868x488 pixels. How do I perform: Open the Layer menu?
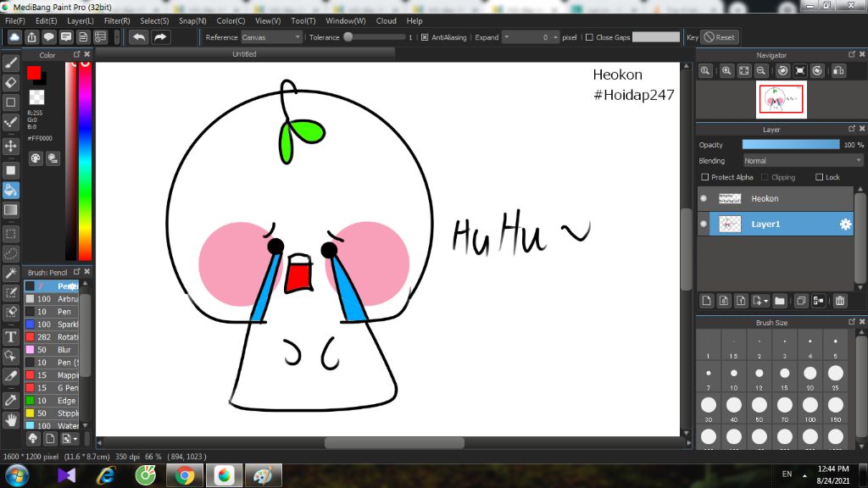click(81, 20)
